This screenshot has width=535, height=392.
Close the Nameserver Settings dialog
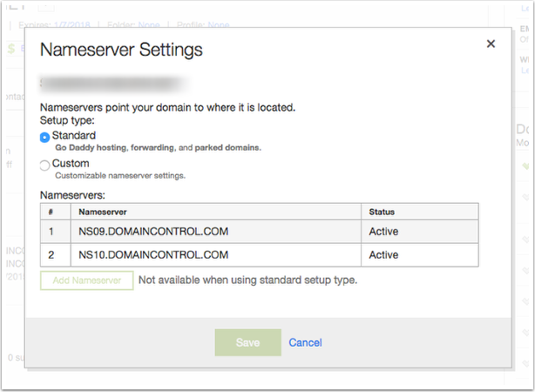pos(491,44)
